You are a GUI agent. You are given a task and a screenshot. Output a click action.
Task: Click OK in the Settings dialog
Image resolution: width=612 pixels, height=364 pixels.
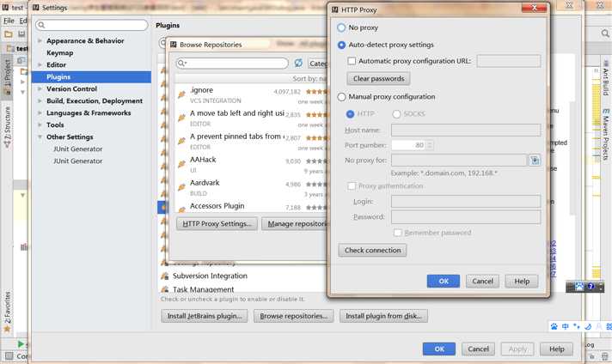click(439, 349)
